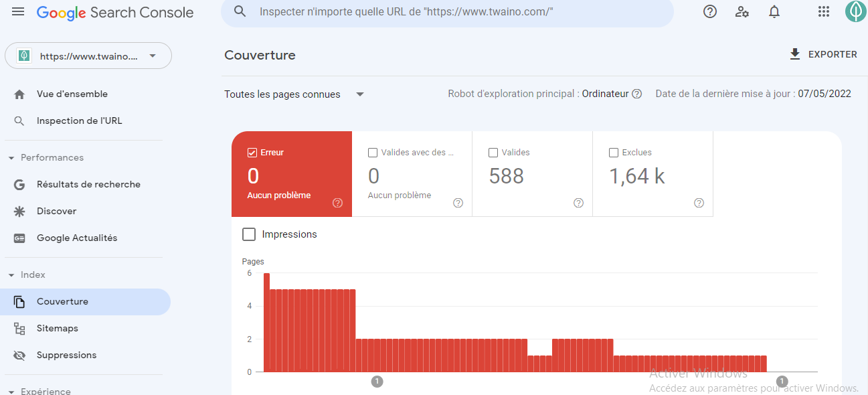Click the Inspection de l'URL magnifier icon

point(19,121)
